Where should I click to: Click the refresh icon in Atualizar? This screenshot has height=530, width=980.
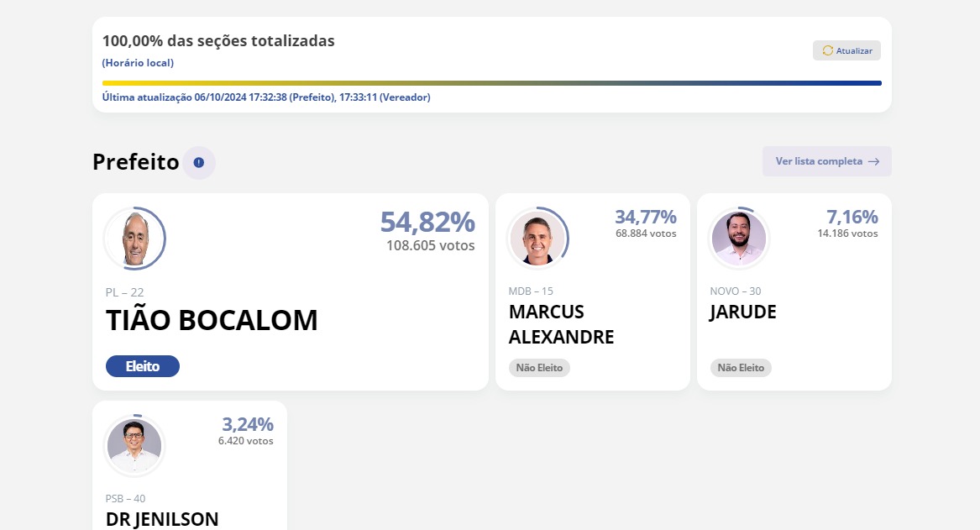827,50
